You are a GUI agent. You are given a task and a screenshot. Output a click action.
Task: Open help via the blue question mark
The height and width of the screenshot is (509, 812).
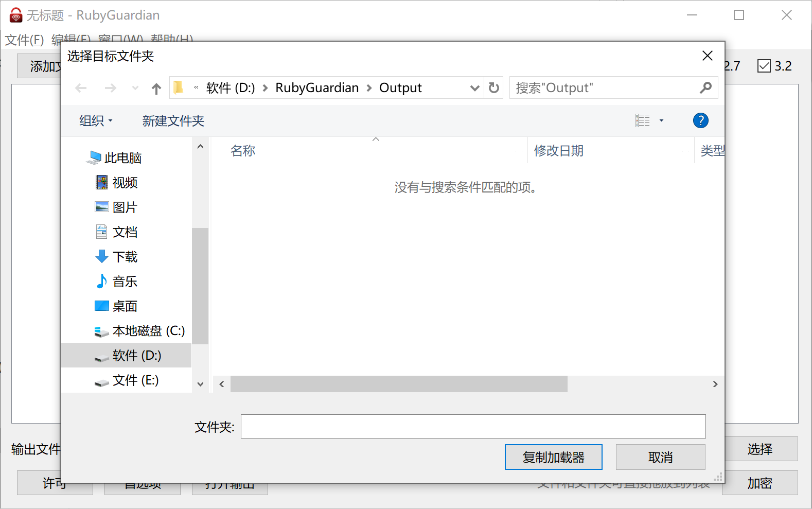[x=700, y=120]
